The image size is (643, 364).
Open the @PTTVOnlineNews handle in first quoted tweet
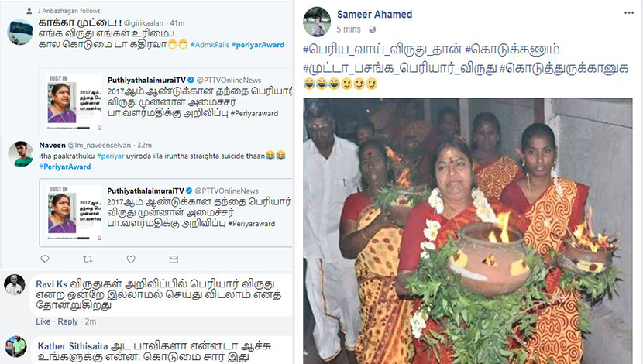point(229,81)
